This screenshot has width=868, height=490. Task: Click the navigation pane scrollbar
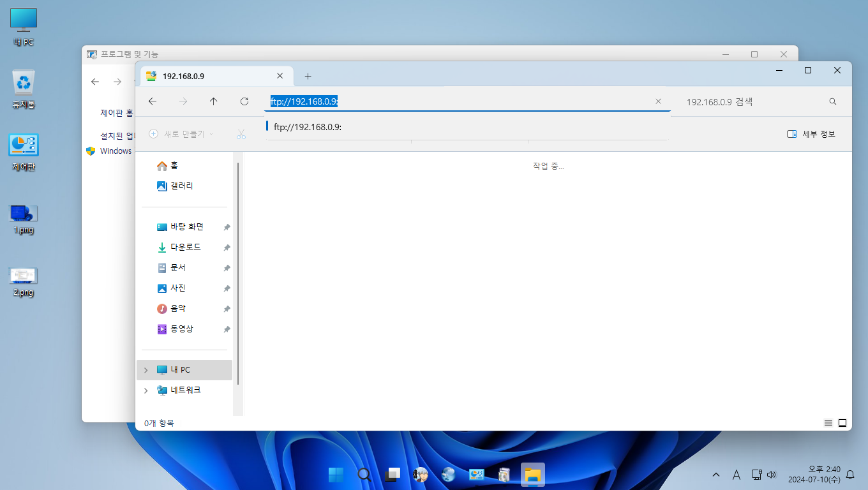(x=238, y=273)
